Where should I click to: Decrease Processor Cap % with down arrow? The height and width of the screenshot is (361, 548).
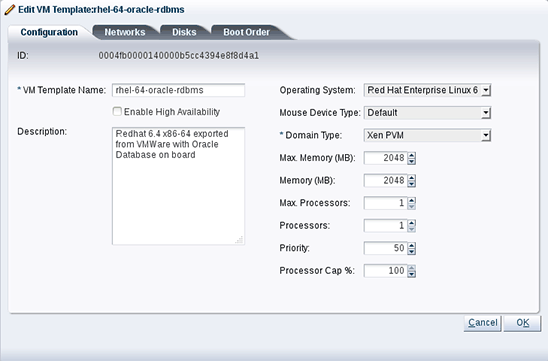pos(412,274)
